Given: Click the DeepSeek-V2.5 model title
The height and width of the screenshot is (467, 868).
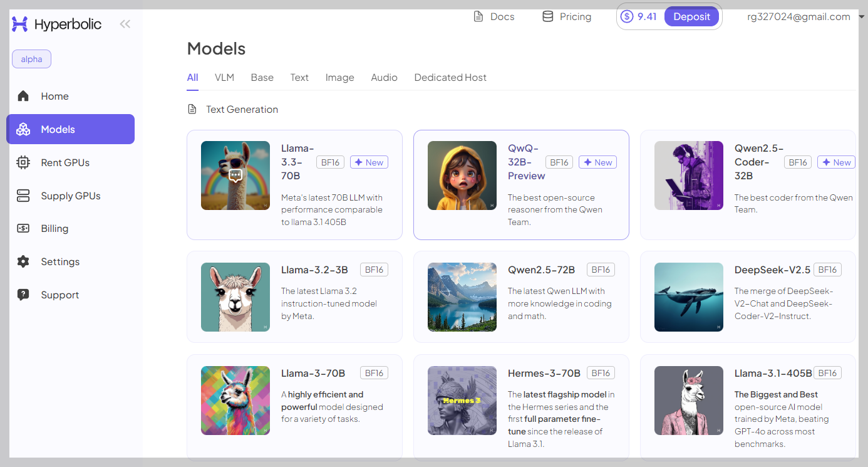Looking at the screenshot, I should [x=772, y=270].
